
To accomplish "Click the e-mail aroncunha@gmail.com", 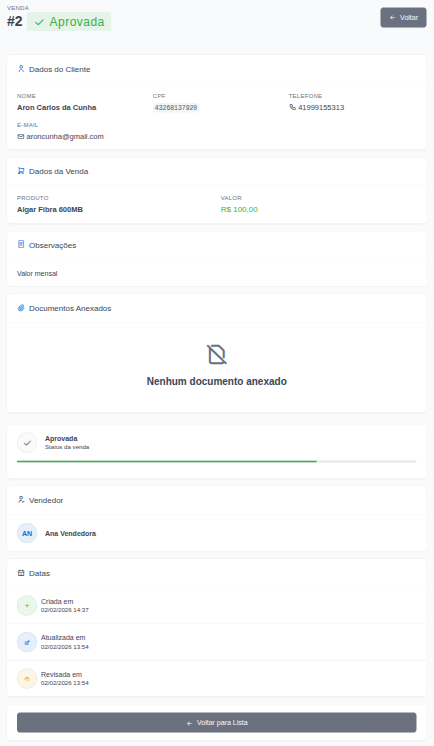I will (x=65, y=137).
